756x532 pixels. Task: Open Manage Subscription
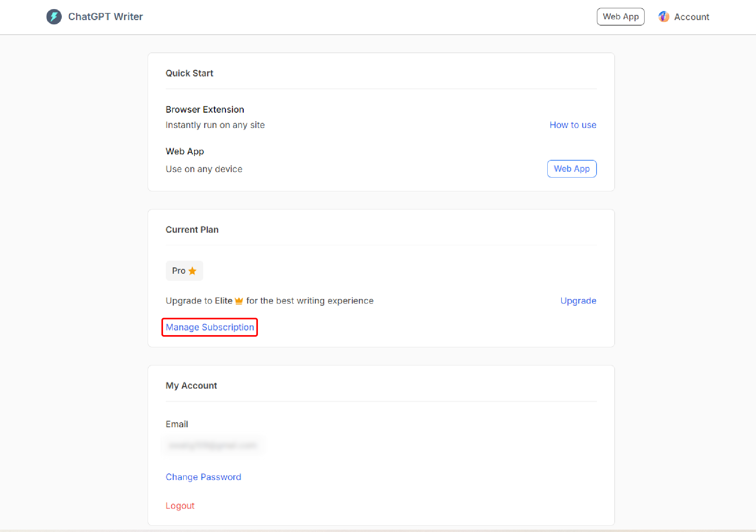pos(209,327)
